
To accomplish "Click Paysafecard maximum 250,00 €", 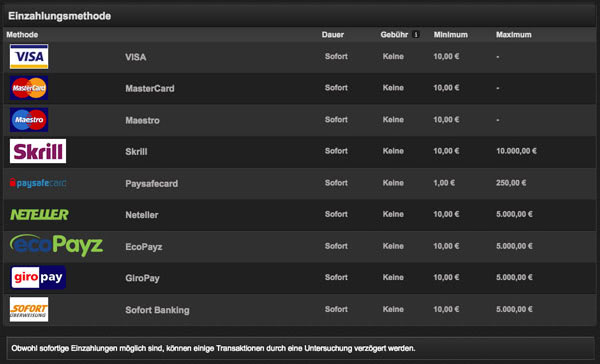I will 511,183.
